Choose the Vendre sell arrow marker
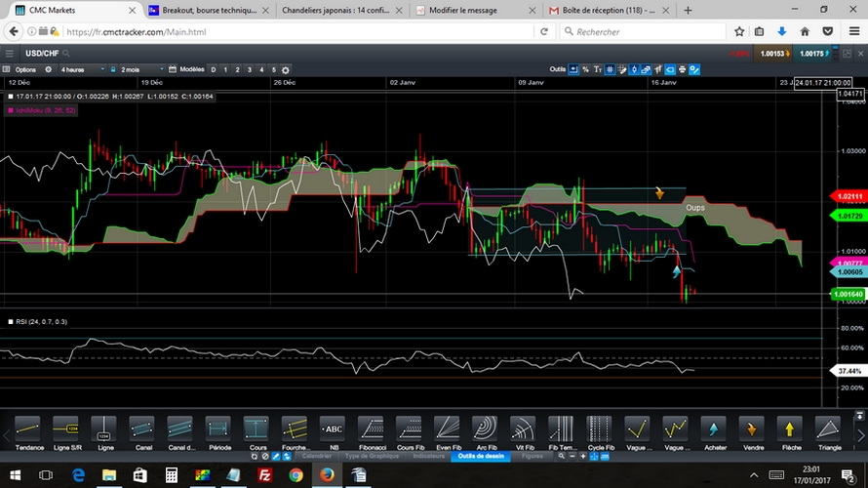 click(751, 429)
